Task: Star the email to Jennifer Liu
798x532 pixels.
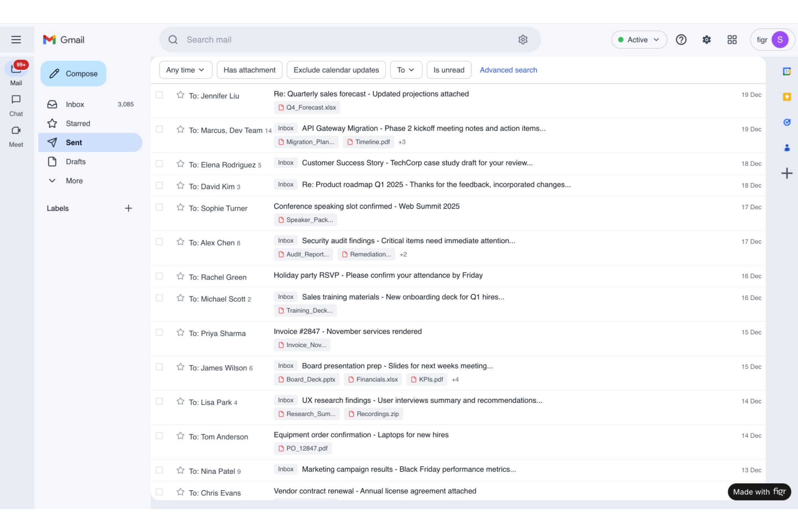Action: point(180,95)
